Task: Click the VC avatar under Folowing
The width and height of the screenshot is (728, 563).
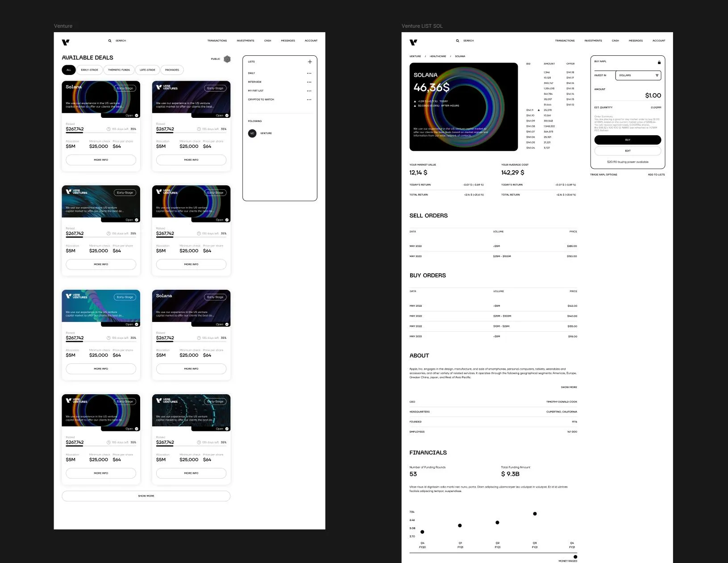Action: pos(252,133)
